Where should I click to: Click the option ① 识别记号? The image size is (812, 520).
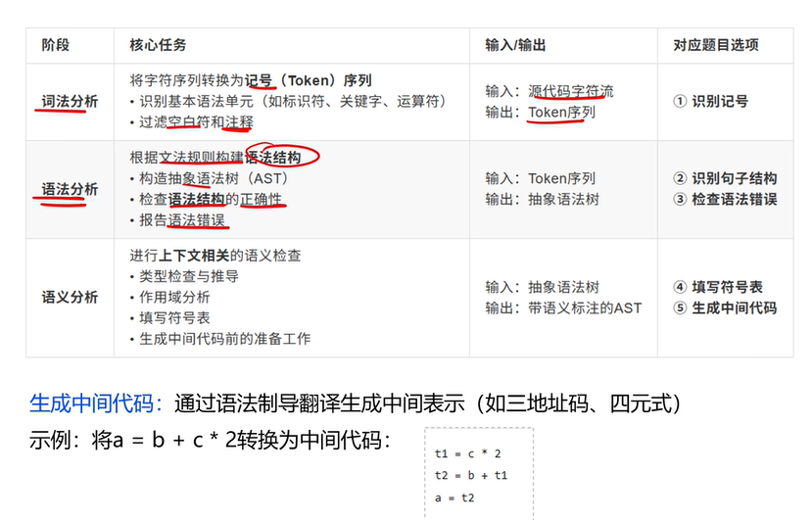[710, 101]
